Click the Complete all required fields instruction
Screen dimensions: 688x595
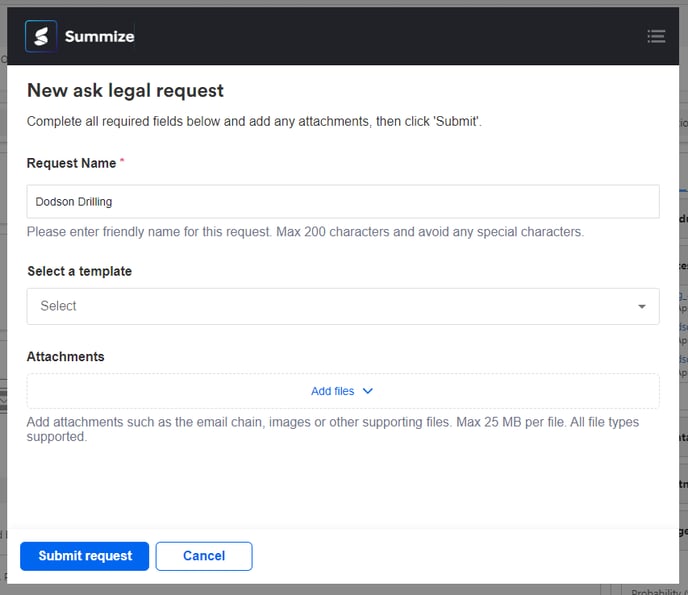254,122
